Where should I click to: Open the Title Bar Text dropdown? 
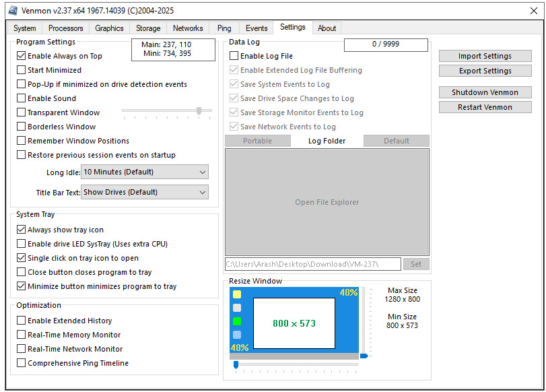pyautogui.click(x=145, y=193)
